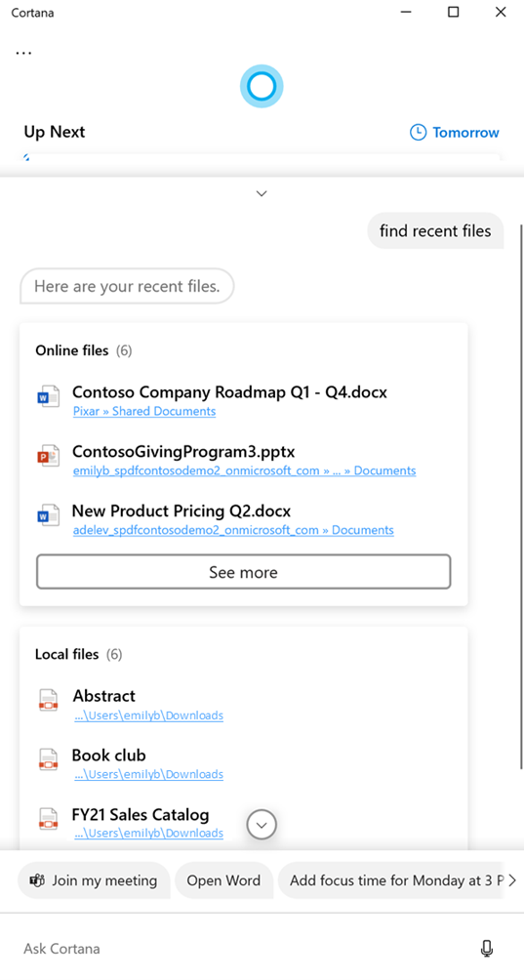The height and width of the screenshot is (980, 524).
Task: Click the microphone icon to speak
Action: pos(487,948)
